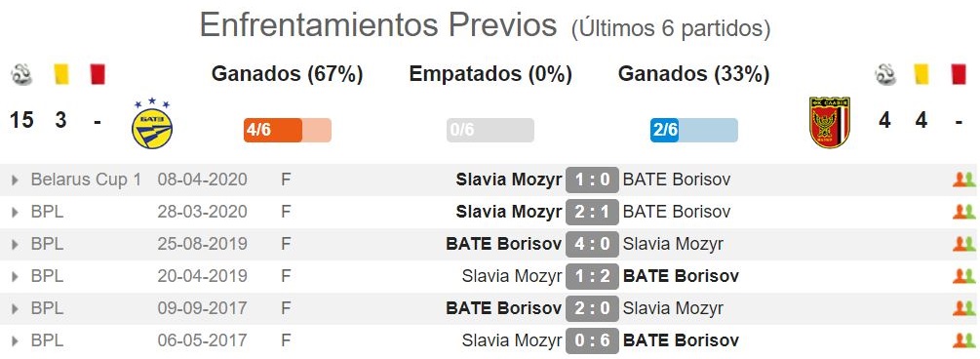
Task: Expand the Belarus Cup 1 match row
Action: point(15,180)
